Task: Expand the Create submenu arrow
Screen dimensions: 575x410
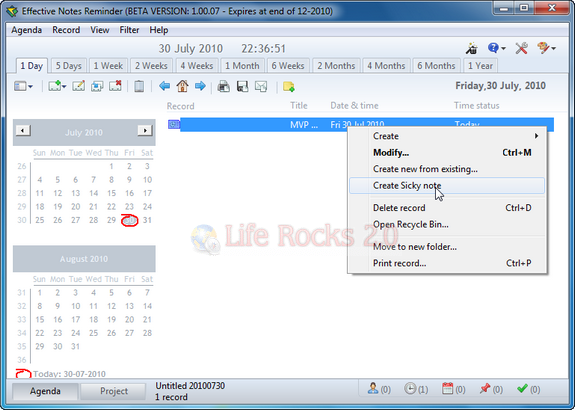Action: point(536,136)
